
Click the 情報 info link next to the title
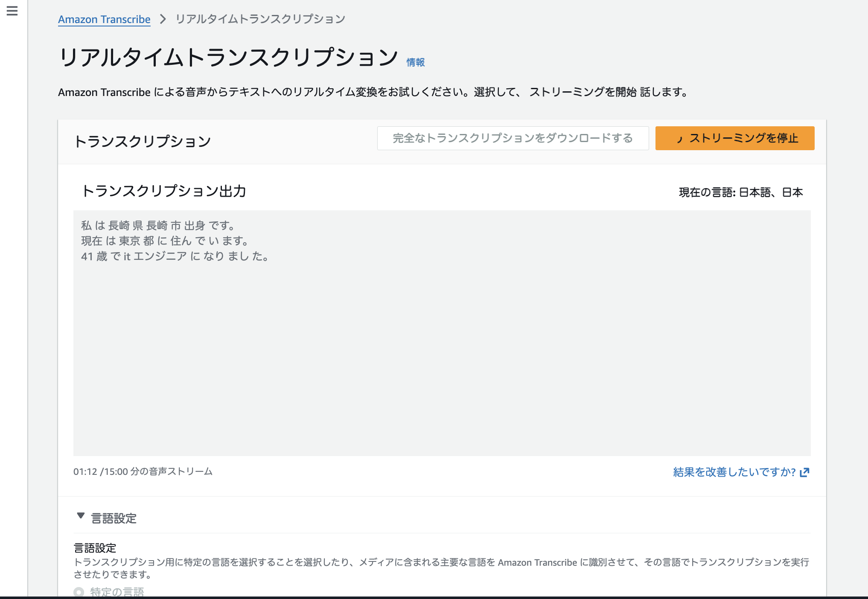415,62
